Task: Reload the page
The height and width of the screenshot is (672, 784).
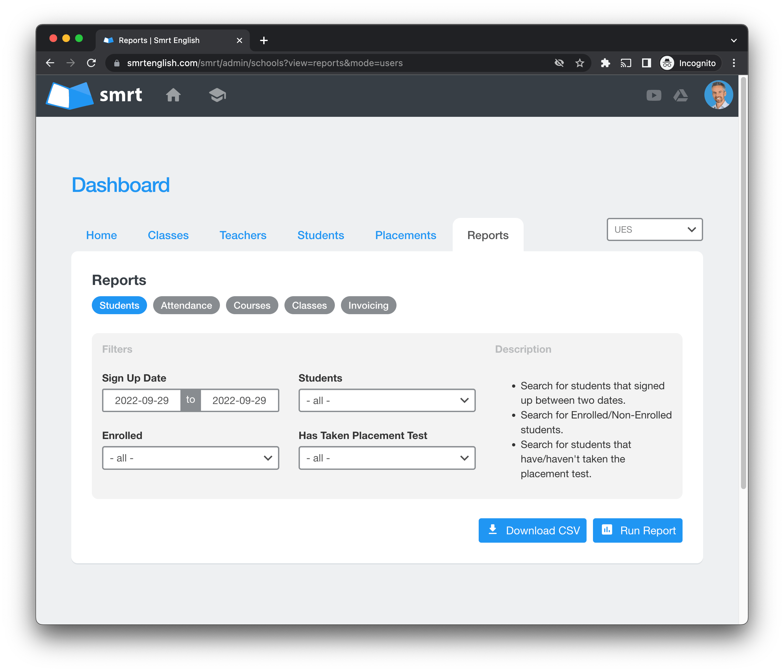Action: 91,63
